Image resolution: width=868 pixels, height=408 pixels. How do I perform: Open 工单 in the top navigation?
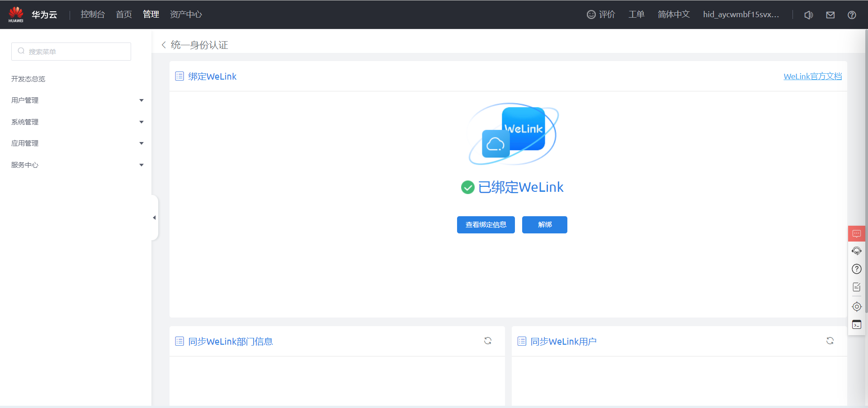click(x=637, y=14)
